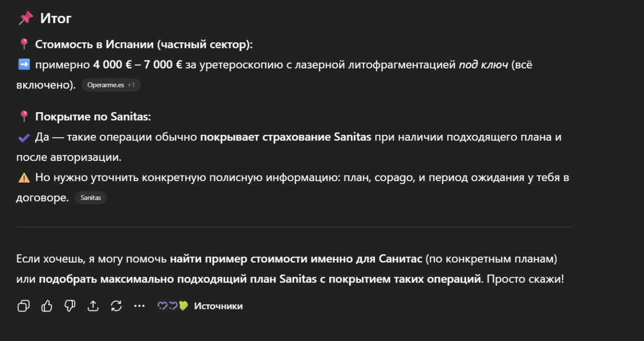This screenshot has height=341, width=644.
Task: Click bold text покрывает страхование Sanitas
Action: 285,137
